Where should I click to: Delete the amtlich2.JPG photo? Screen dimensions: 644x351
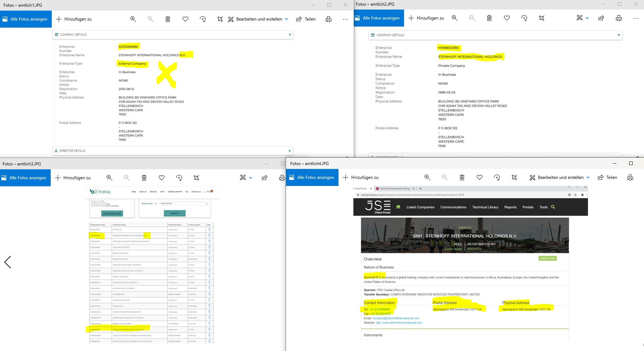[x=489, y=18]
